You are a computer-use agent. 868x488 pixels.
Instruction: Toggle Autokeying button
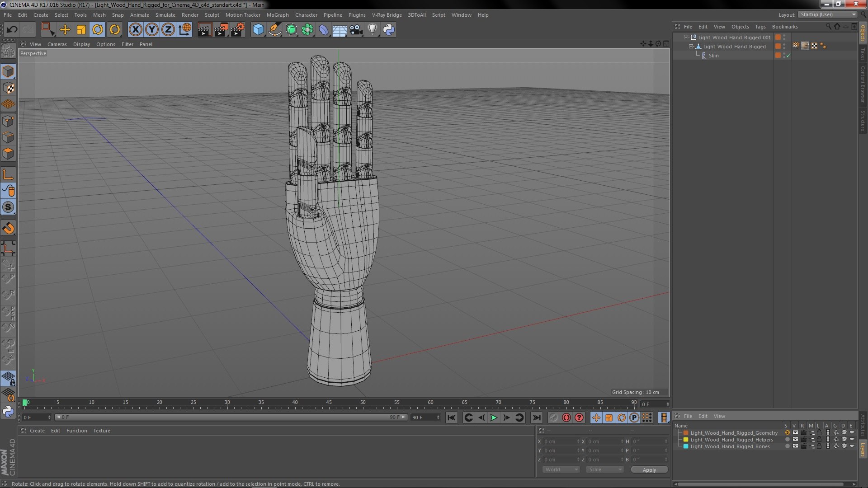click(x=566, y=418)
